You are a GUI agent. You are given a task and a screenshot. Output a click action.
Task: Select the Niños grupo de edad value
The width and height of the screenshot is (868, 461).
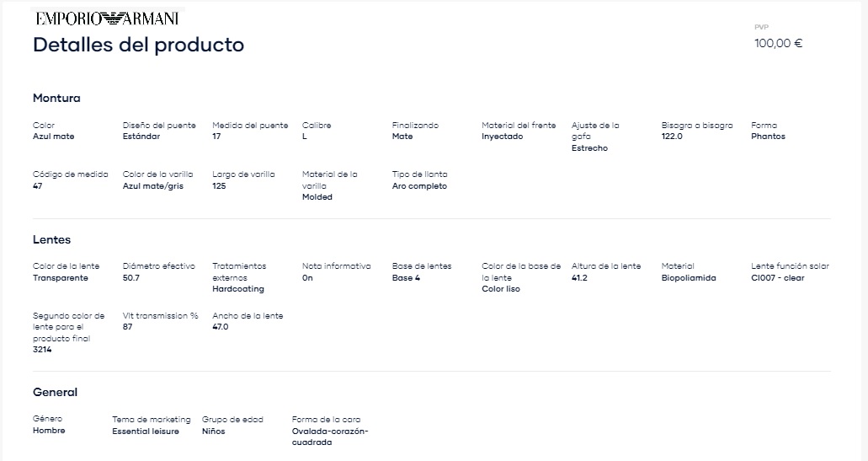pyautogui.click(x=213, y=432)
